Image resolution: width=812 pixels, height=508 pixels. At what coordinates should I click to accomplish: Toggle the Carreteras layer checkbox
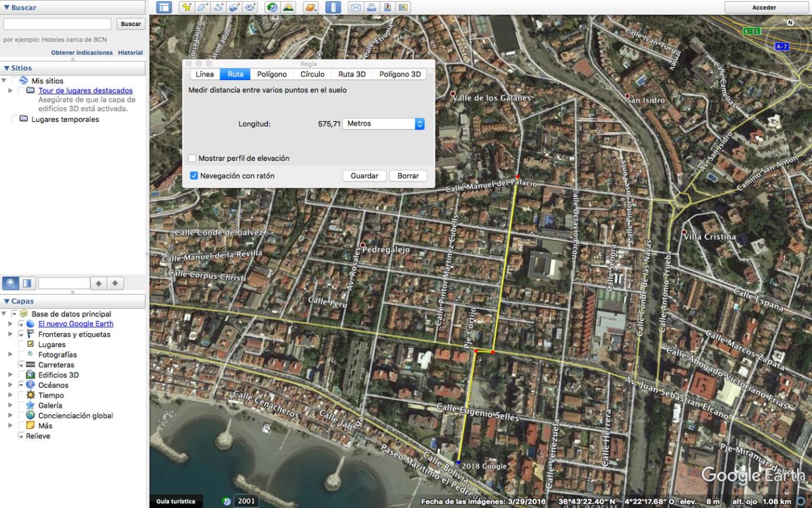click(x=21, y=365)
